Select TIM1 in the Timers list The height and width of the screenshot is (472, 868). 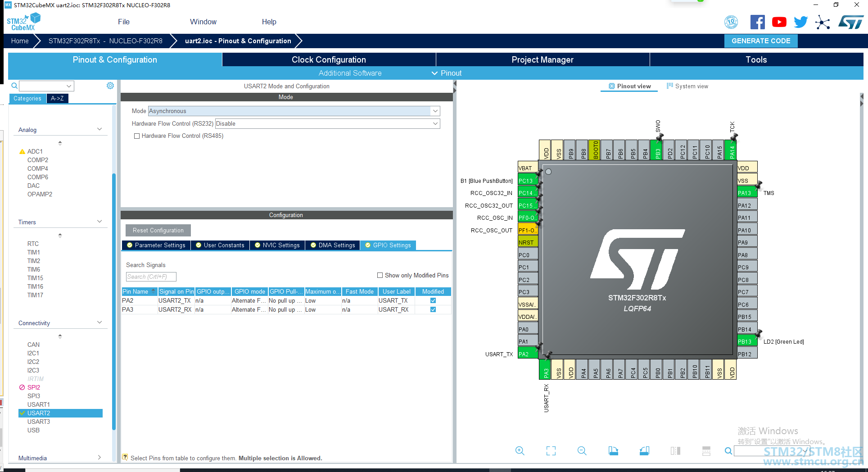click(34, 252)
